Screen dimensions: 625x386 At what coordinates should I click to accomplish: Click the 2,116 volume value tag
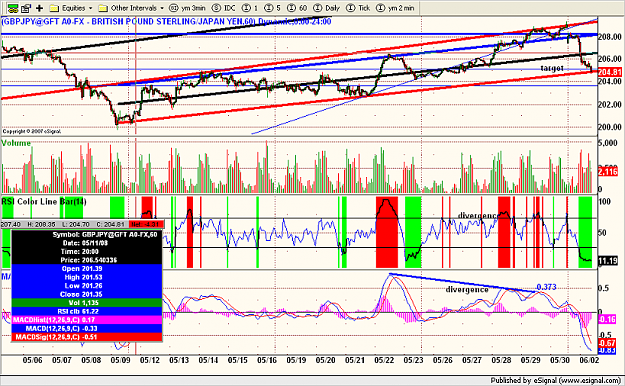tap(608, 172)
